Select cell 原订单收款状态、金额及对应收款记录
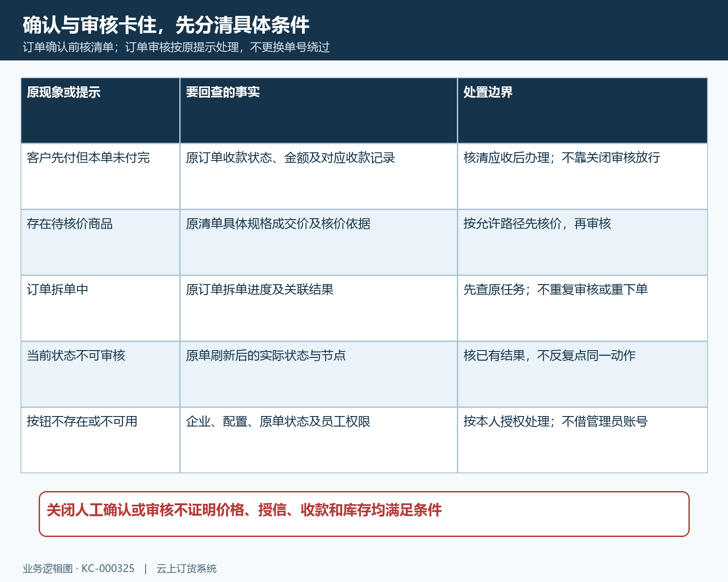This screenshot has height=582, width=728. coord(318,176)
